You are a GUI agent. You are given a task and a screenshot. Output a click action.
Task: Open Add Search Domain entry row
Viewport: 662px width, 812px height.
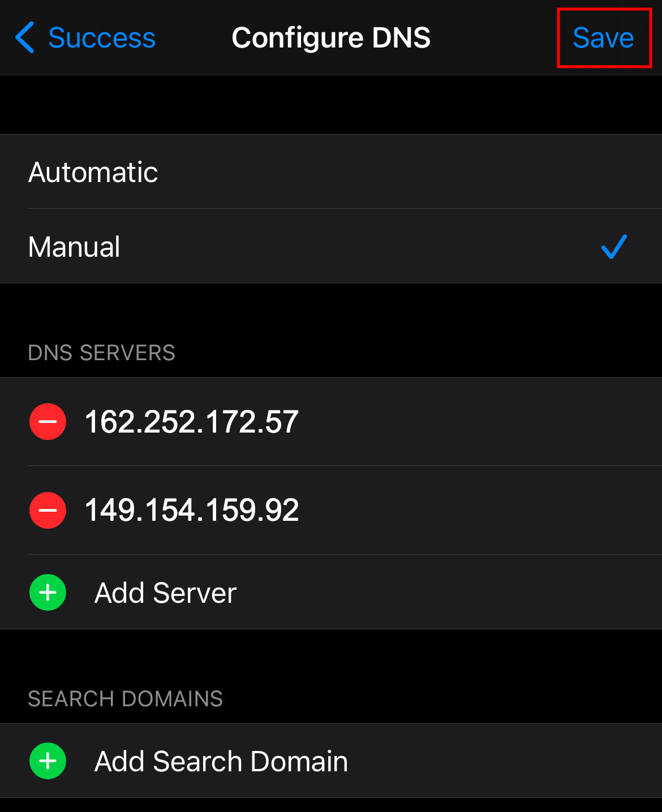coord(221,761)
